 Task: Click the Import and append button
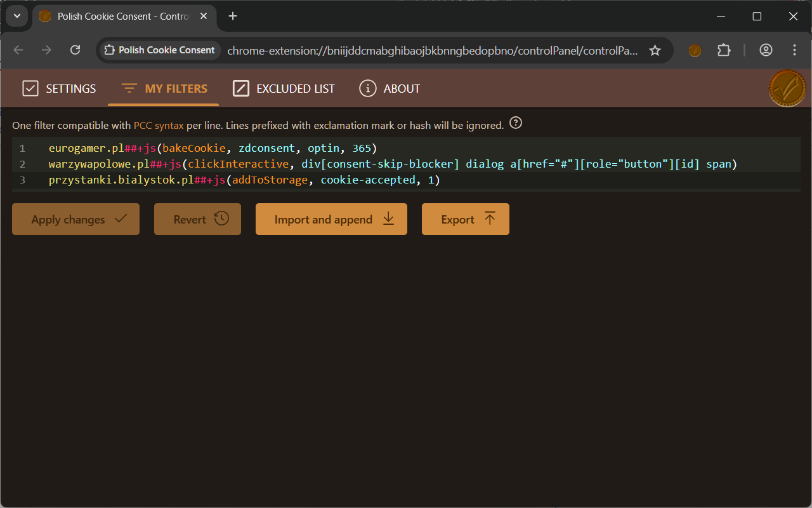pos(331,219)
